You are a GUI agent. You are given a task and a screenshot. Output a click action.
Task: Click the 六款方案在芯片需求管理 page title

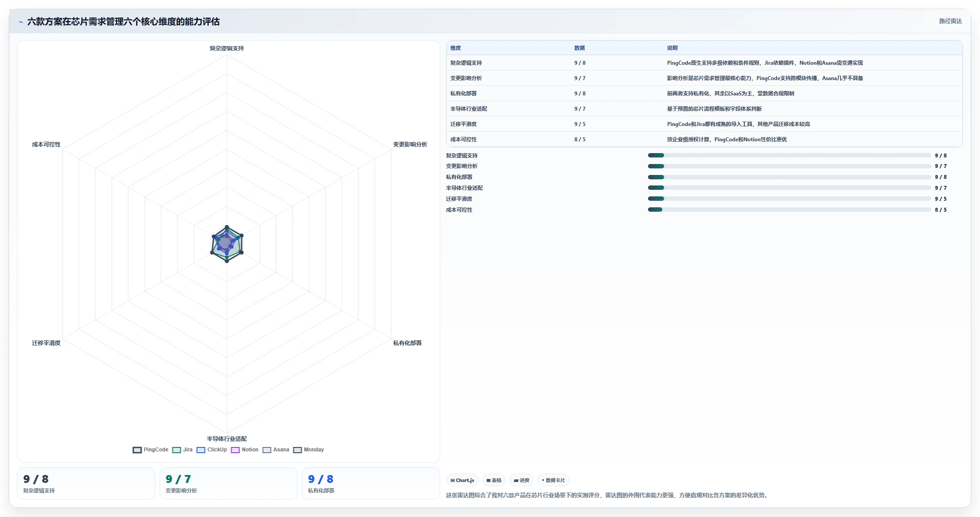pyautogui.click(x=123, y=22)
